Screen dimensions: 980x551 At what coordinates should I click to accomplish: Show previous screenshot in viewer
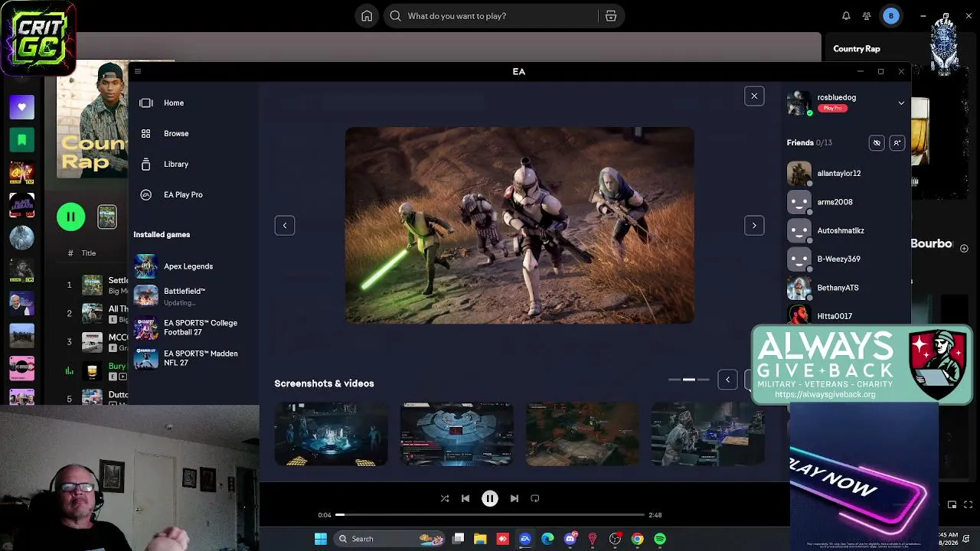point(285,225)
